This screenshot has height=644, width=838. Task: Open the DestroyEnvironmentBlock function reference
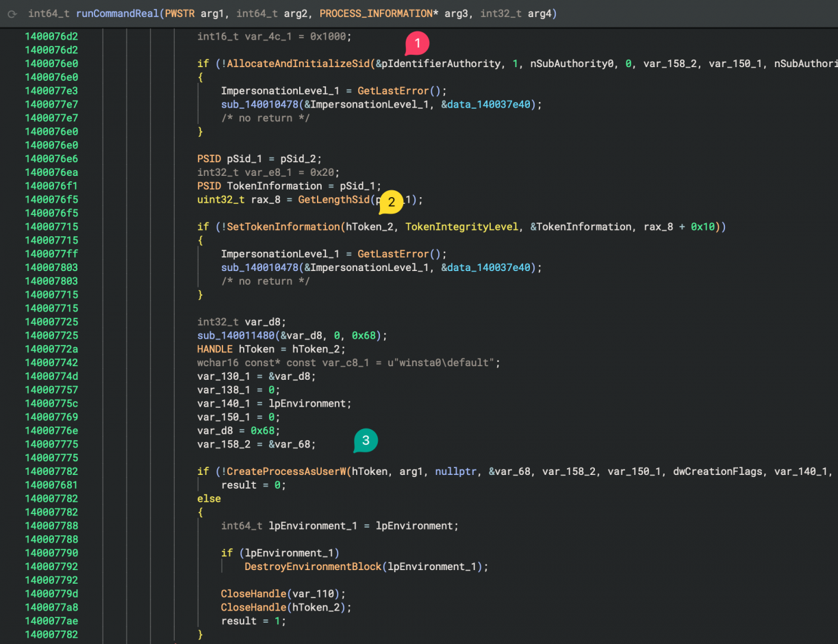312,567
